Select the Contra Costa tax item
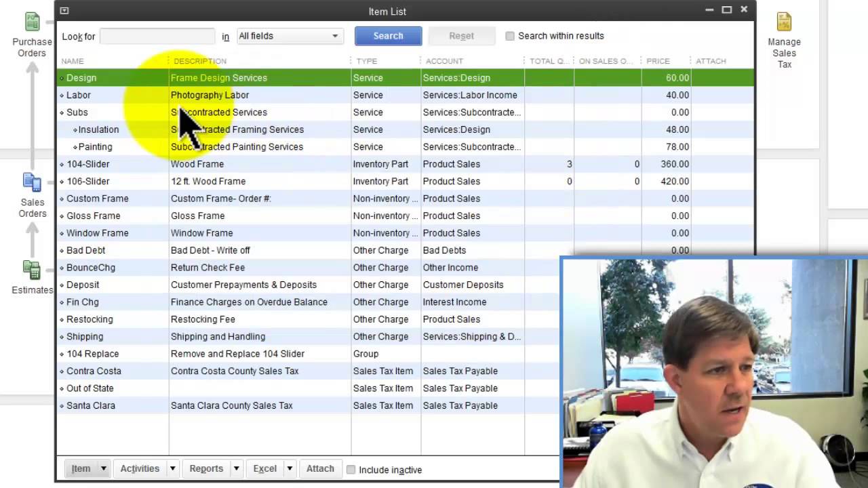 [x=94, y=371]
